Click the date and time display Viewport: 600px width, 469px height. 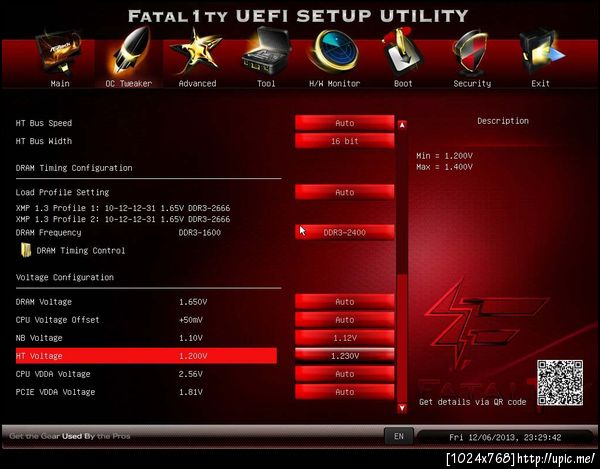pyautogui.click(x=505, y=437)
